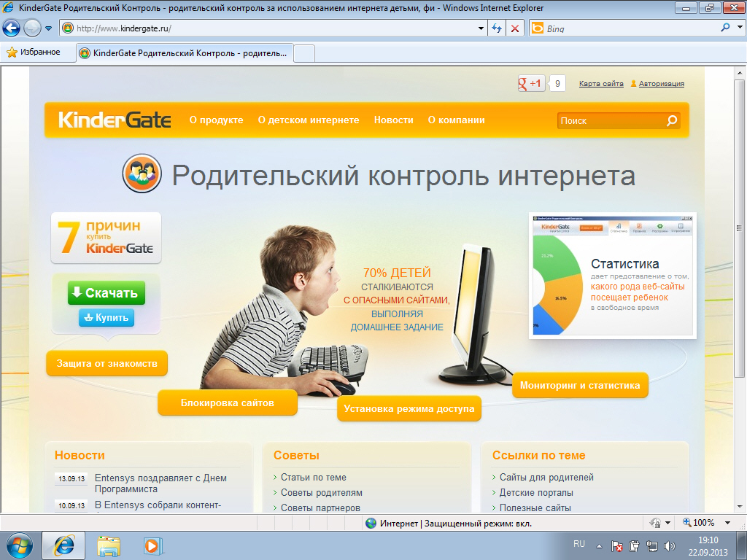747x560 pixels.
Task: Click the network connection tray icon
Action: (x=651, y=546)
